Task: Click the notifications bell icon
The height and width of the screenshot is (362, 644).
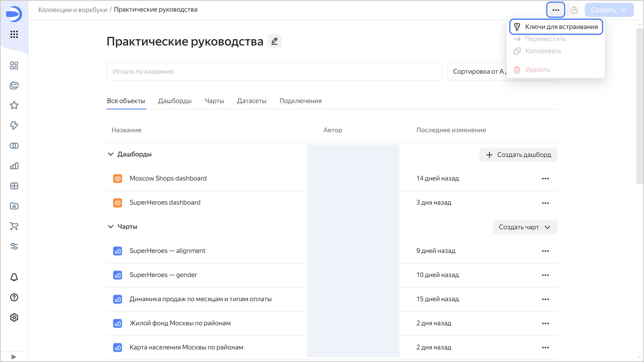Action: click(x=14, y=277)
